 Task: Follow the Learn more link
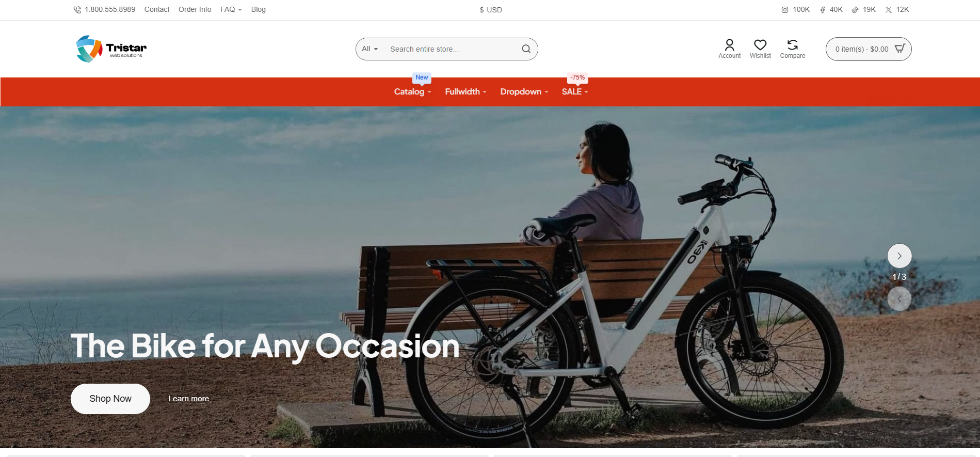(x=188, y=399)
